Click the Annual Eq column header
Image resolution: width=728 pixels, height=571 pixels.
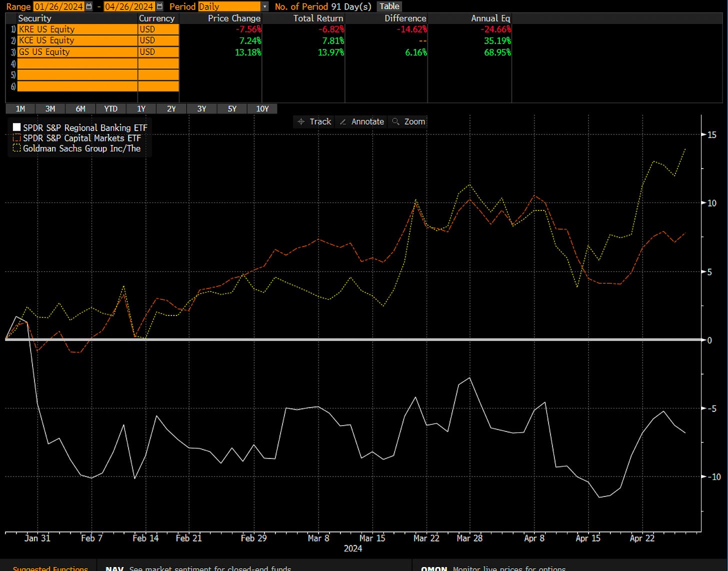tap(490, 18)
